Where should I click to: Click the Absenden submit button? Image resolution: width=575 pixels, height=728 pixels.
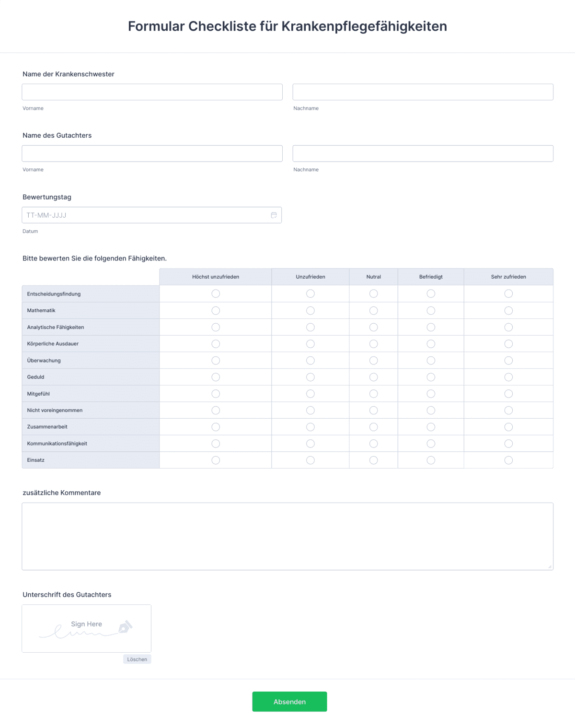tap(289, 701)
